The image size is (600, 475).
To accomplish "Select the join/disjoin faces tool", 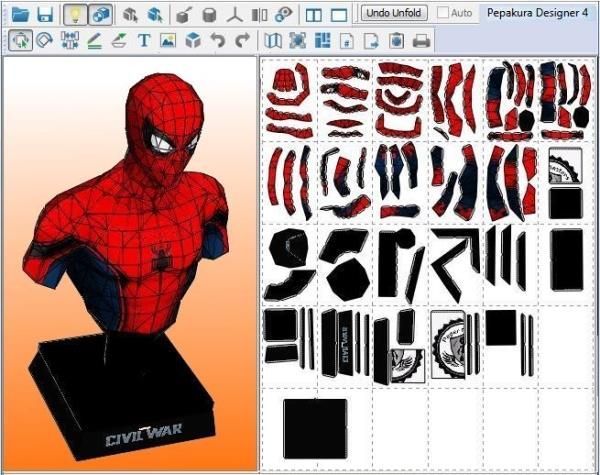I will pyautogui.click(x=70, y=40).
